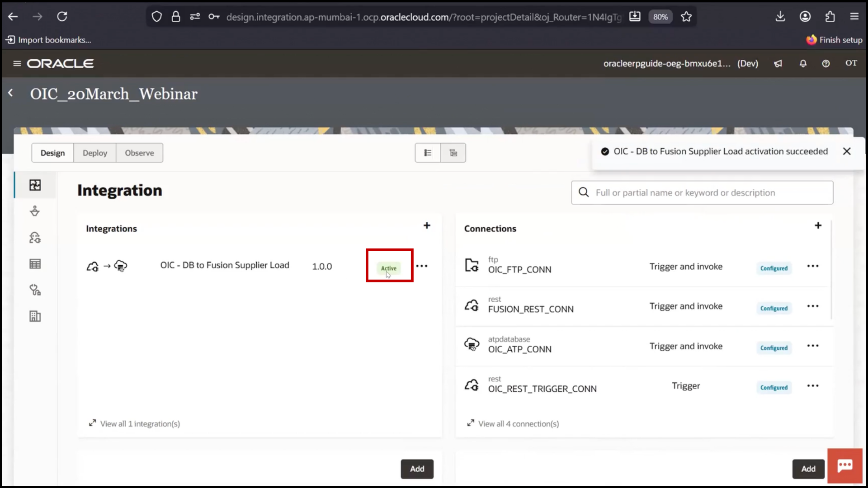
Task: Click the browser address bar URL
Action: click(424, 17)
